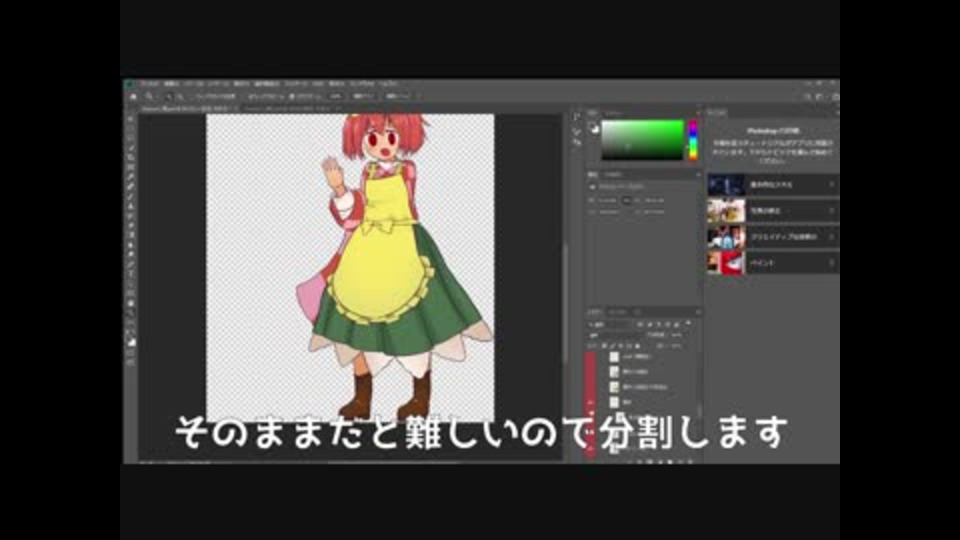The width and height of the screenshot is (960, 540).
Task: Open the 基本的なスキル learn card
Action: (x=773, y=184)
